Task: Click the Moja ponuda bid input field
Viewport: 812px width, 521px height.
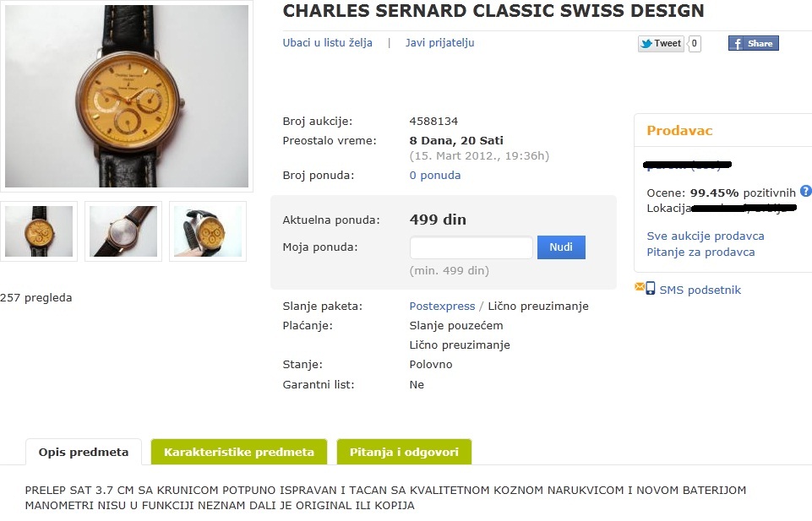Action: [x=471, y=247]
